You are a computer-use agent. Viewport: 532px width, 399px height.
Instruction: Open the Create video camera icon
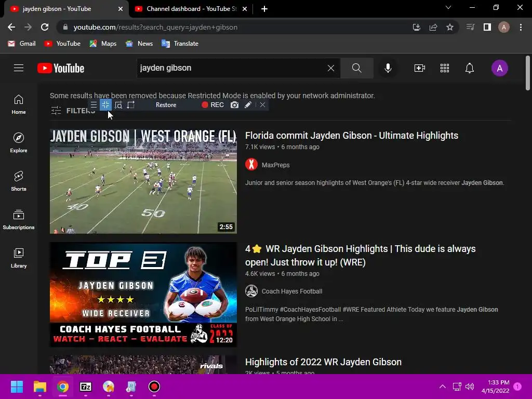coord(420,68)
